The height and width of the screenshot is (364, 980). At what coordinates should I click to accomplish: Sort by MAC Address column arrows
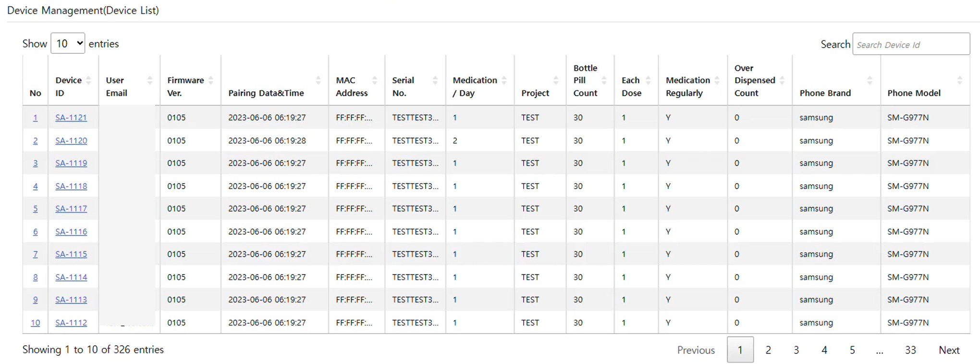click(x=375, y=80)
